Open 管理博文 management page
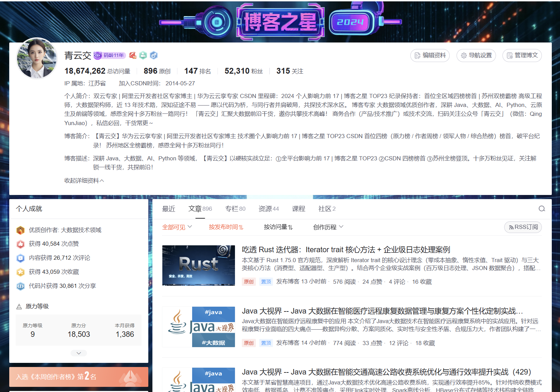The height and width of the screenshot is (392, 560). click(x=522, y=55)
